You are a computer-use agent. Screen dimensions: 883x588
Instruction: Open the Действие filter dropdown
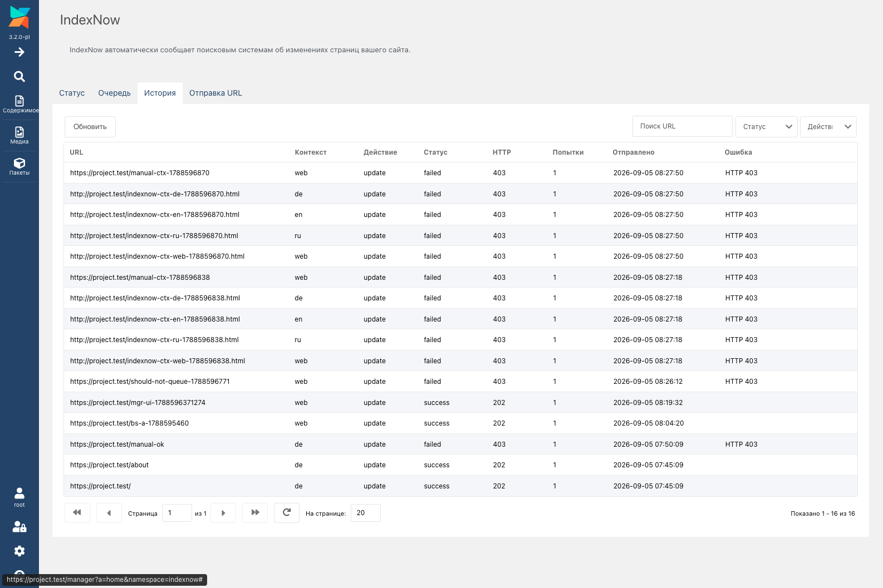click(828, 127)
